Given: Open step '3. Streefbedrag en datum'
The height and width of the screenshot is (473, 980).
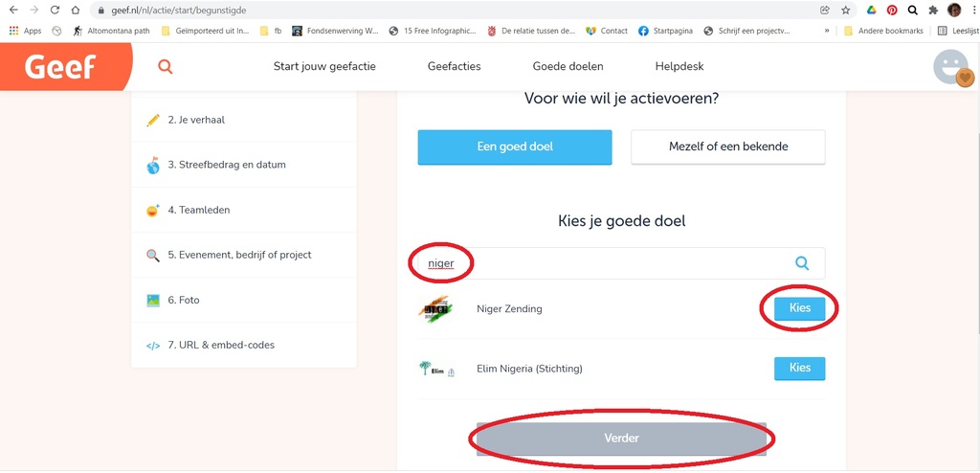Looking at the screenshot, I should [x=227, y=165].
